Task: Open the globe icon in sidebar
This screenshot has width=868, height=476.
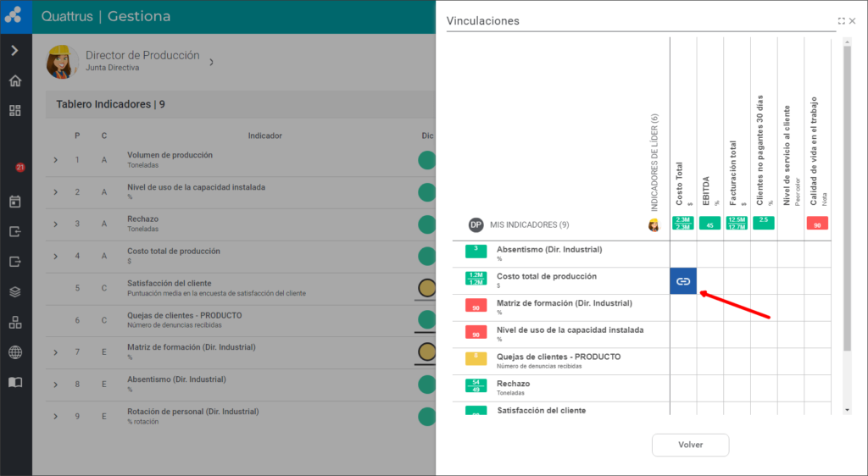Action: (15, 352)
